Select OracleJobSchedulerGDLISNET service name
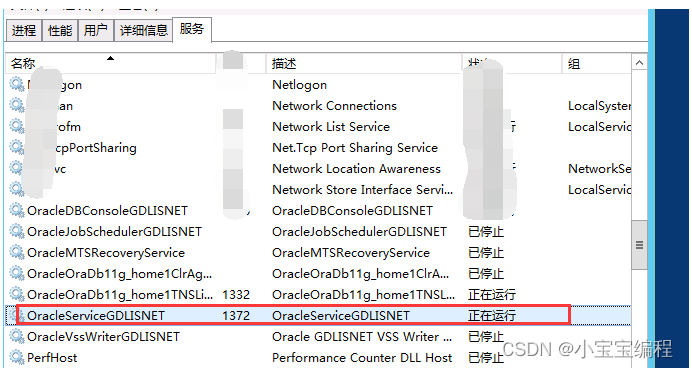Viewport: 692px width, 380px height. point(114,232)
